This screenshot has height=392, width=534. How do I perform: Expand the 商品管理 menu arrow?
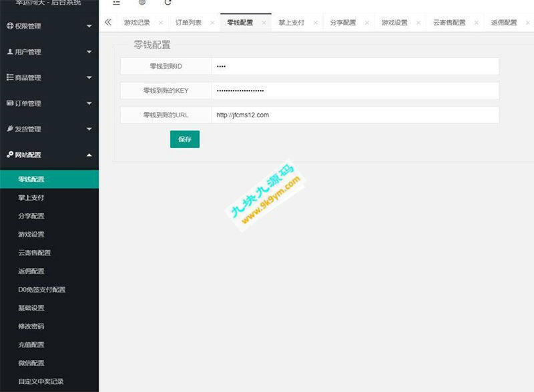coord(89,77)
